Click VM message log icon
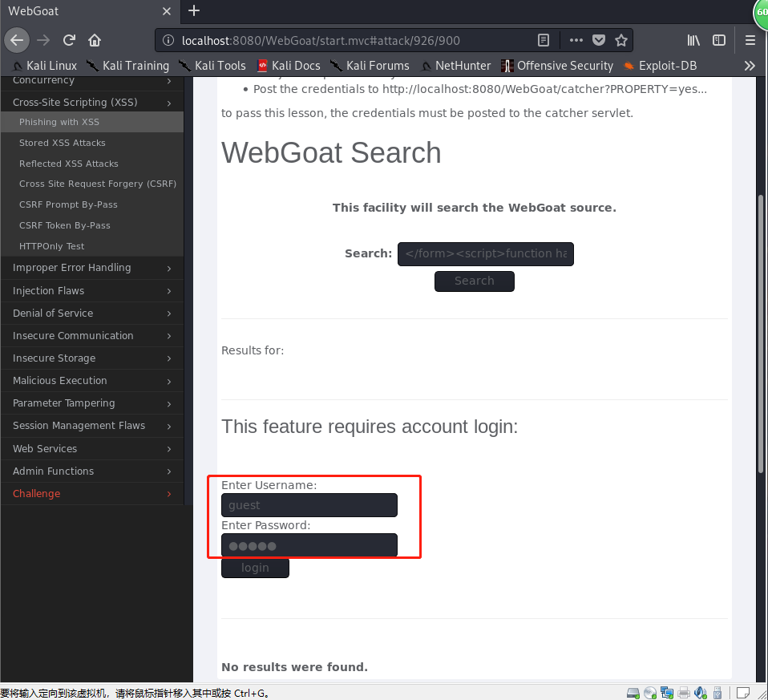The height and width of the screenshot is (700, 768). click(x=743, y=693)
